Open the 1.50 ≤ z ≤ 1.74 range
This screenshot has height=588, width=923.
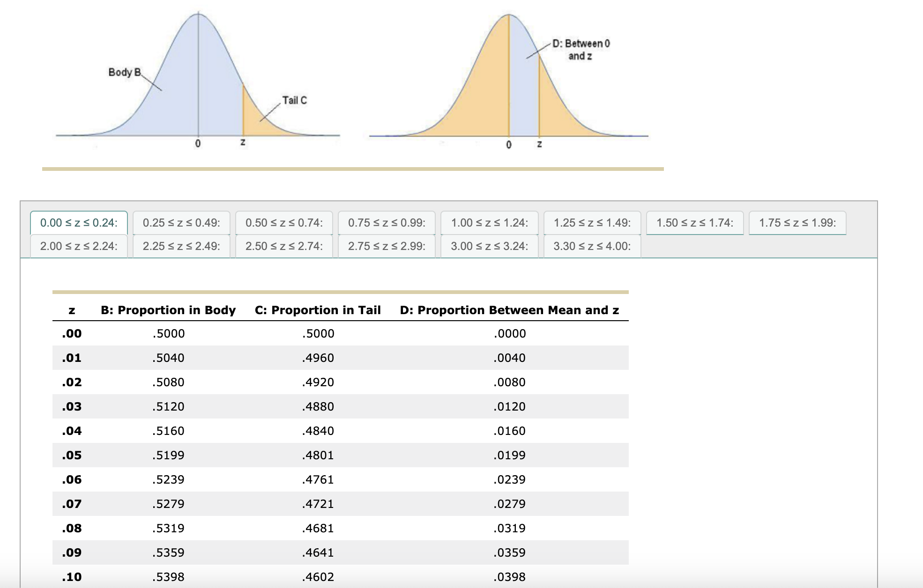pyautogui.click(x=695, y=223)
